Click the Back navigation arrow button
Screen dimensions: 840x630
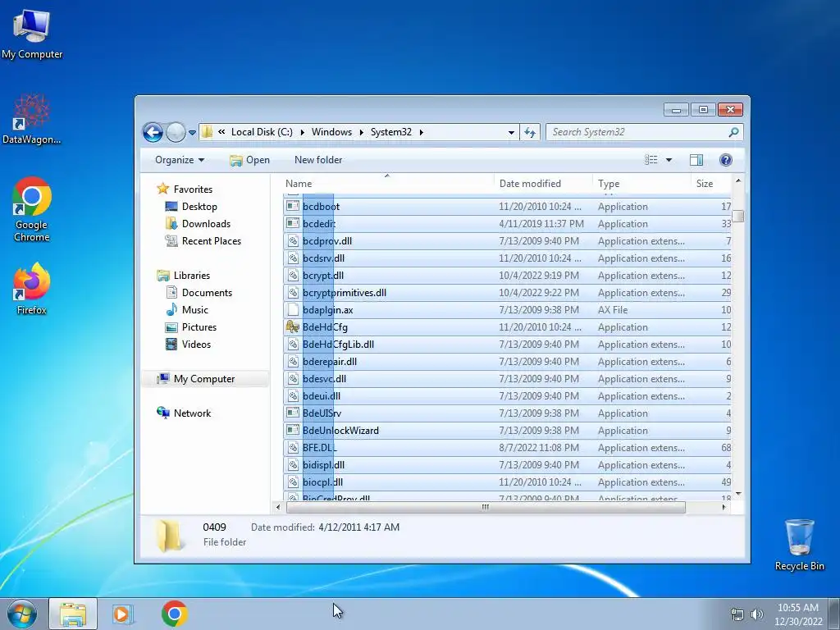pyautogui.click(x=153, y=132)
